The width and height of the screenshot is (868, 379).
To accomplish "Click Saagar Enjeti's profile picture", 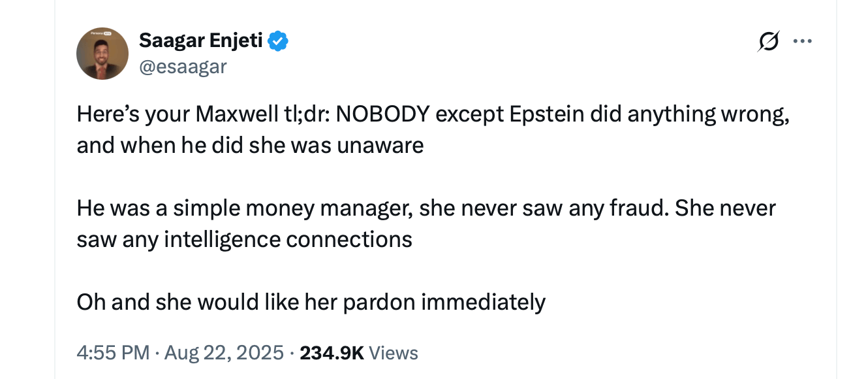I will point(102,53).
